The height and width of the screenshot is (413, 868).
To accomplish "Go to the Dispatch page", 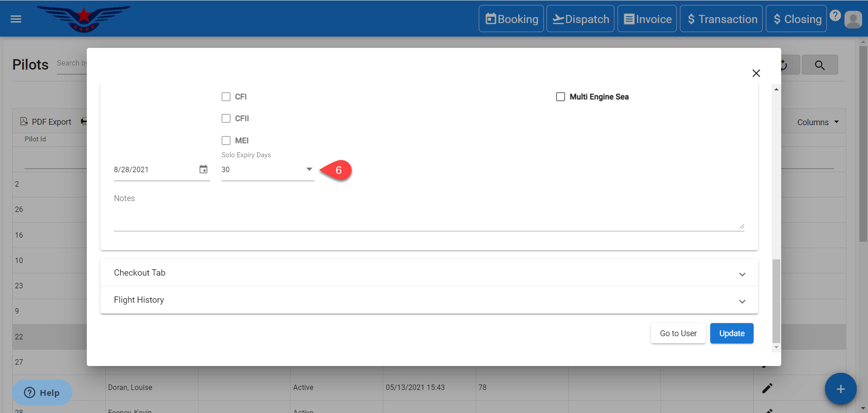I will click(580, 19).
